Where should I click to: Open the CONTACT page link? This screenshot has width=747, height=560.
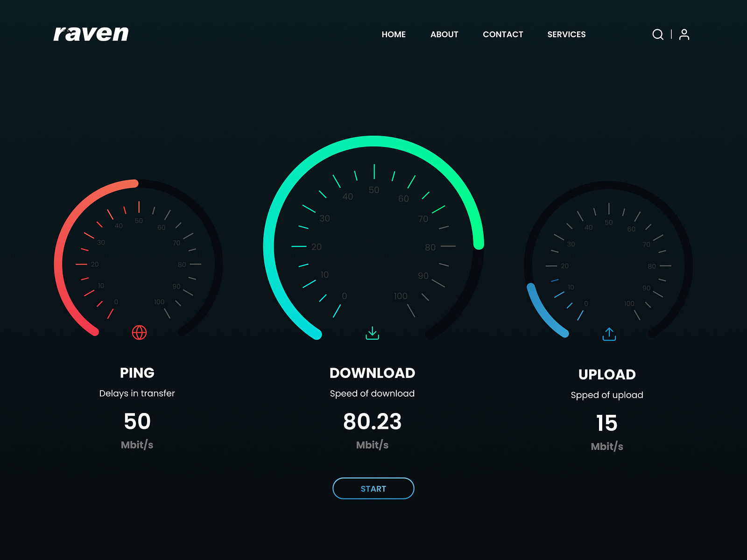pos(503,34)
